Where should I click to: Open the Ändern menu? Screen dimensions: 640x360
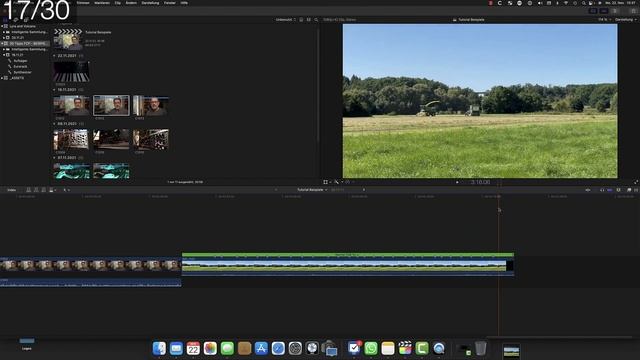pos(131,3)
